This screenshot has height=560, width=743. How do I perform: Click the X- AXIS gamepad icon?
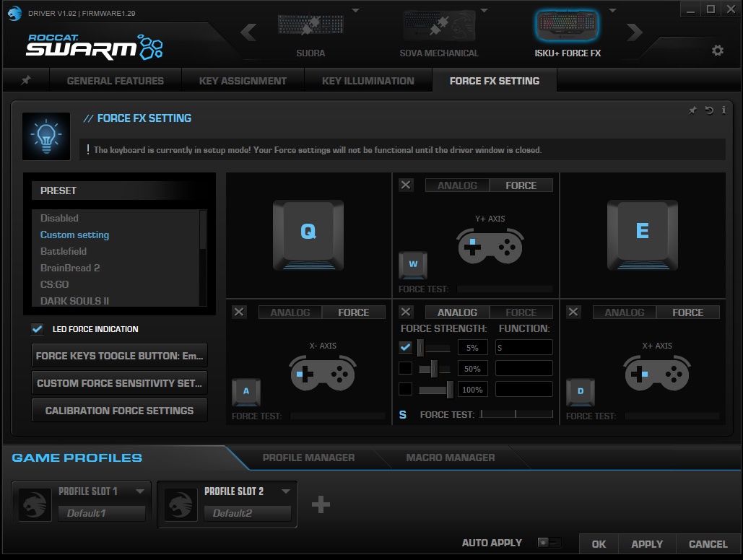tap(323, 373)
